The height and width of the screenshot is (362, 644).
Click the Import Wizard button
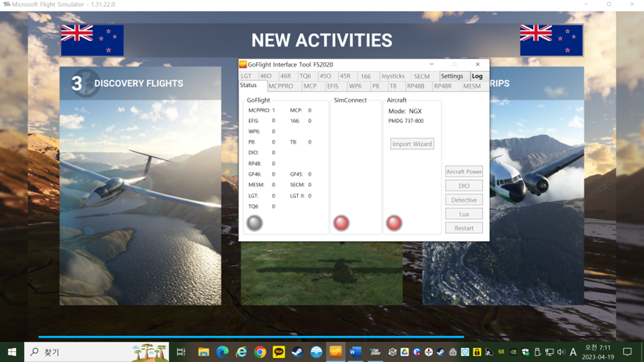click(412, 144)
